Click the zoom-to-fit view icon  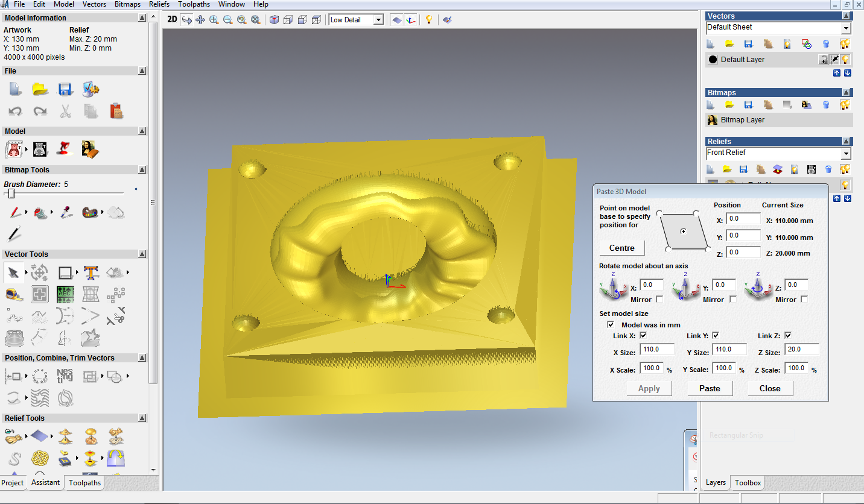coord(256,19)
